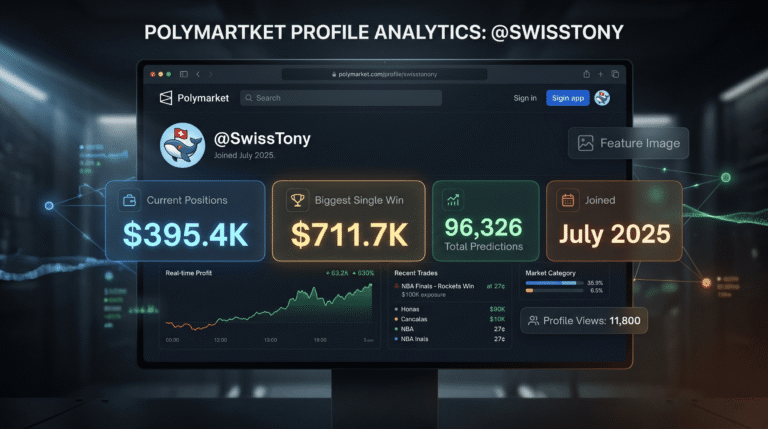Select the $395.4K Current Positions value

click(x=186, y=235)
